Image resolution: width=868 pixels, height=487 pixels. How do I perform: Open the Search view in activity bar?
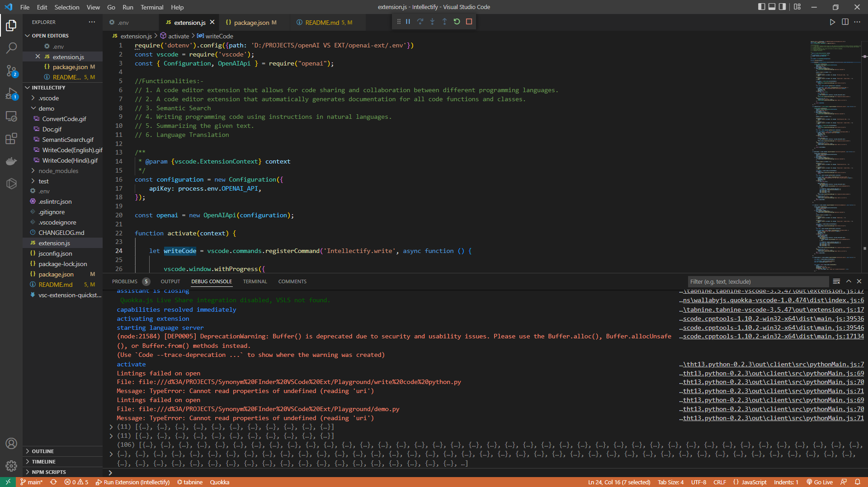click(x=11, y=47)
